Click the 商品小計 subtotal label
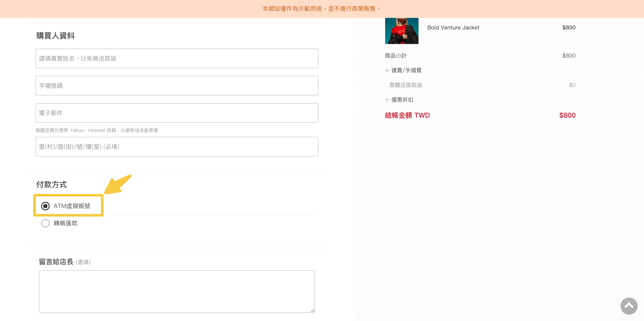644x321 pixels. click(x=396, y=56)
